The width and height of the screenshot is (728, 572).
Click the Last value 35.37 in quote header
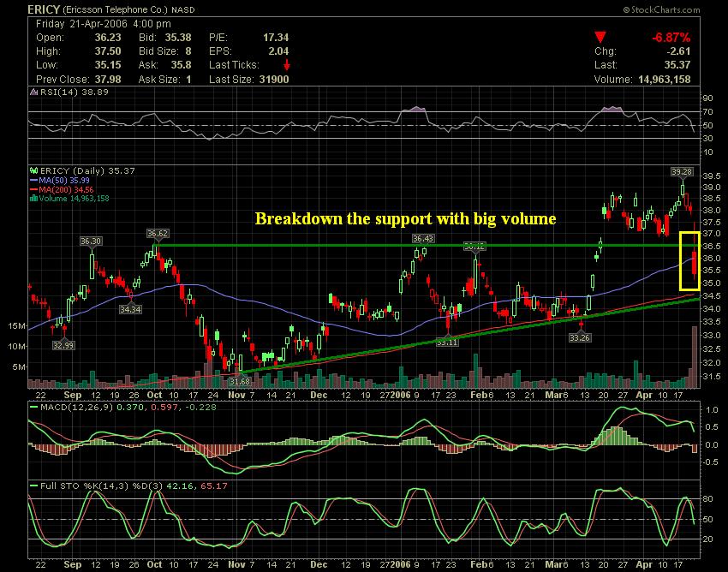(677, 65)
